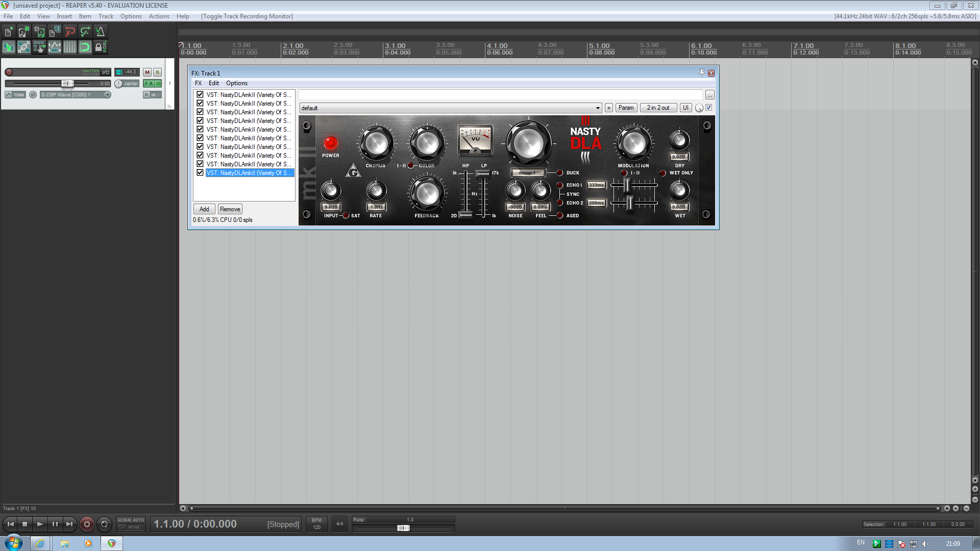Uncheck the first NastyDLAmkII plugin checkbox

coord(200,95)
